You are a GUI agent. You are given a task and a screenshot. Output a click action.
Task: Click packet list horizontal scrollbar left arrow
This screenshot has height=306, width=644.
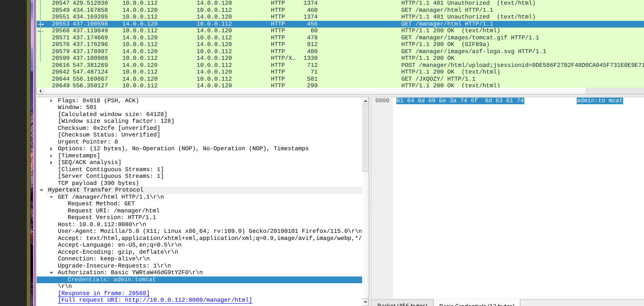tap(40, 91)
